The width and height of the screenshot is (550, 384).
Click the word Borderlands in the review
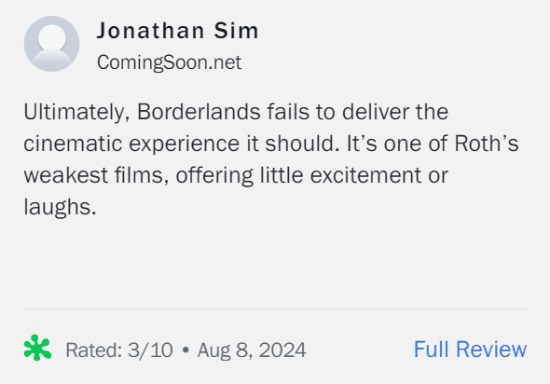pyautogui.click(x=199, y=112)
